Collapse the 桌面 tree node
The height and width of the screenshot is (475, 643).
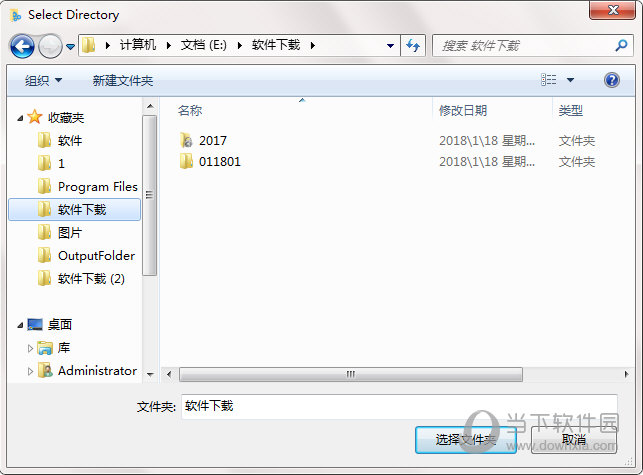tap(20, 325)
